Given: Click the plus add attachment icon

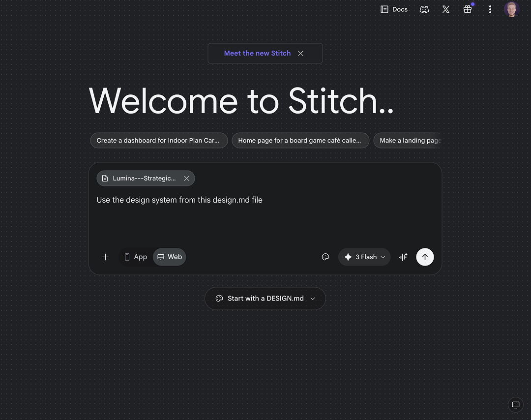Looking at the screenshot, I should (x=105, y=257).
